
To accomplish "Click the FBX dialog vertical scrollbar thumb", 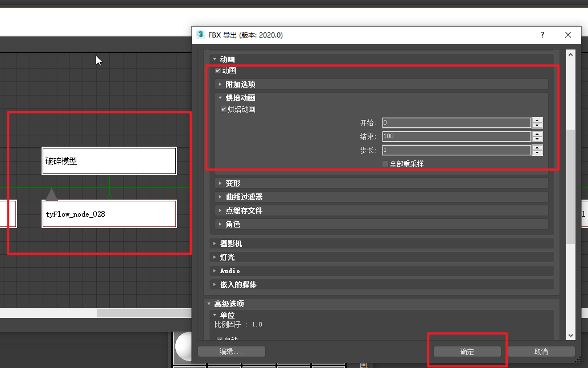I will coord(570,187).
